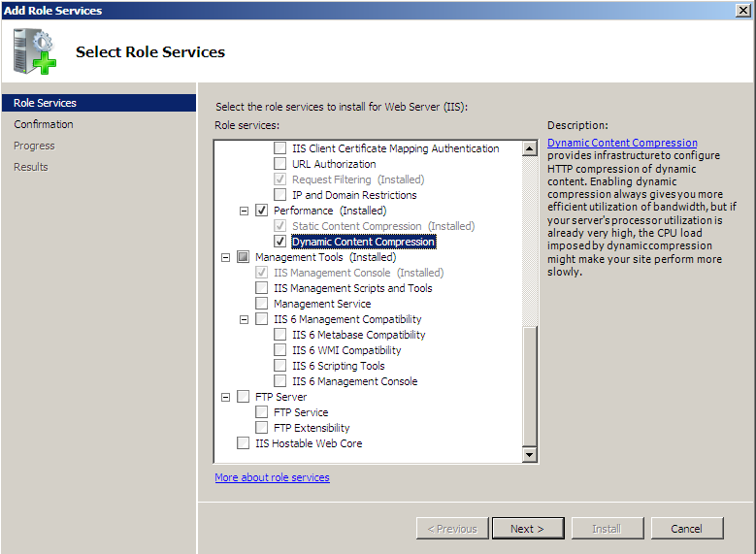The height and width of the screenshot is (554, 756).
Task: Go to the Confirmation step in sidebar
Action: [44, 124]
